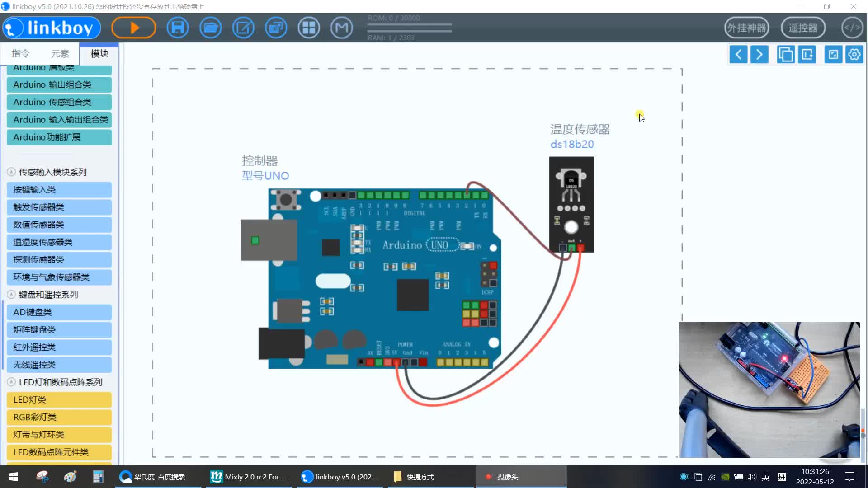This screenshot has width=868, height=488.
Task: Open Arduino 输出组合类 category
Action: click(x=59, y=85)
